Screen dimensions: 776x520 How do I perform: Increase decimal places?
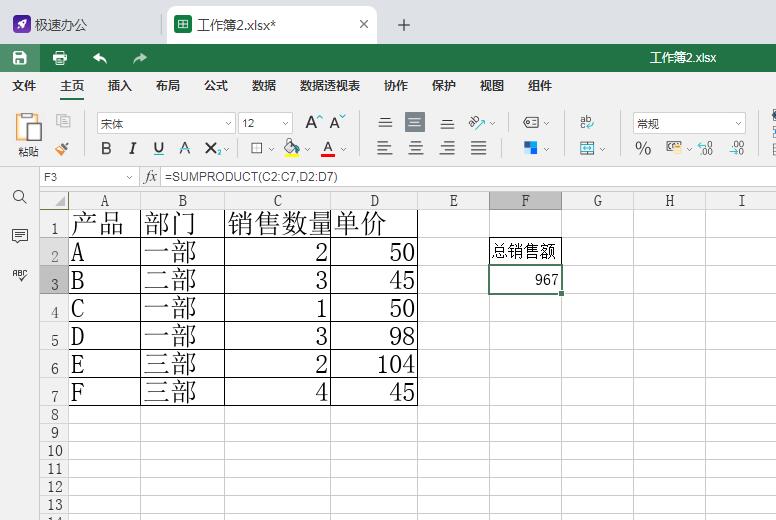pos(705,148)
